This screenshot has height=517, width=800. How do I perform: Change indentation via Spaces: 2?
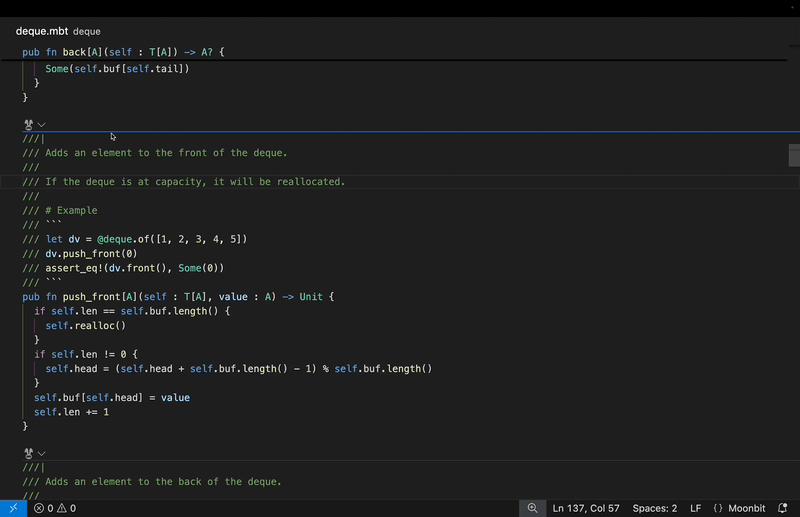pyautogui.click(x=654, y=508)
